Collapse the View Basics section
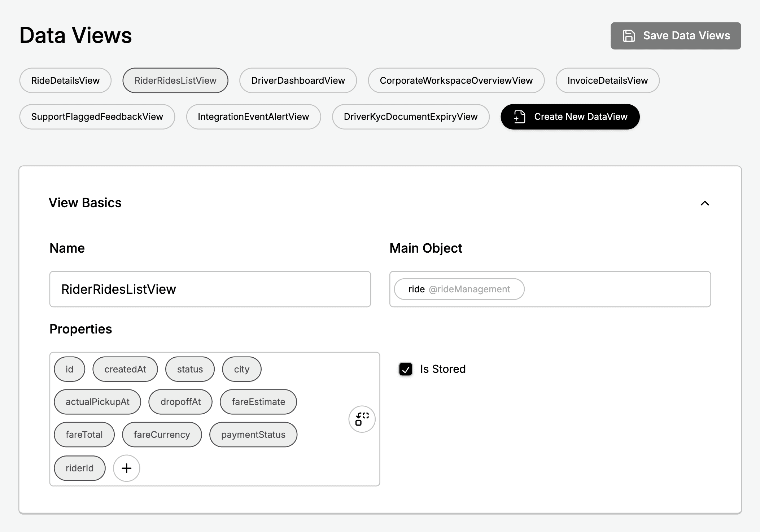 [704, 203]
